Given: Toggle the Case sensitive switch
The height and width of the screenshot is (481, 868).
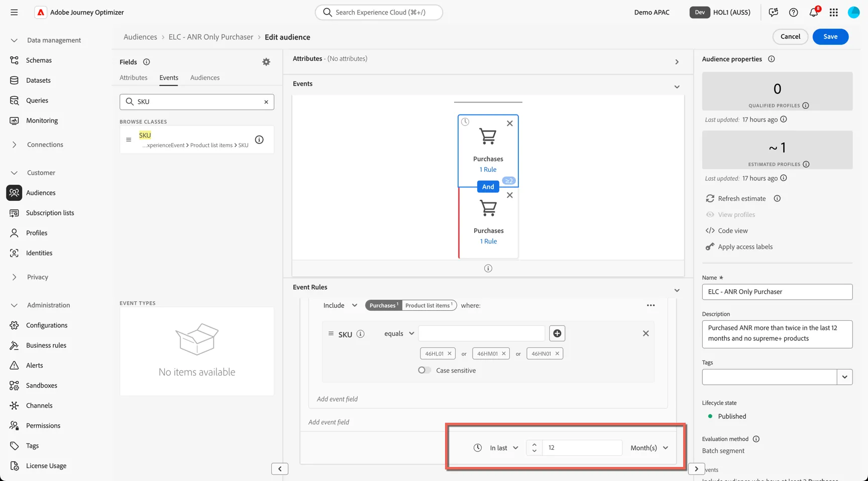Looking at the screenshot, I should [424, 370].
